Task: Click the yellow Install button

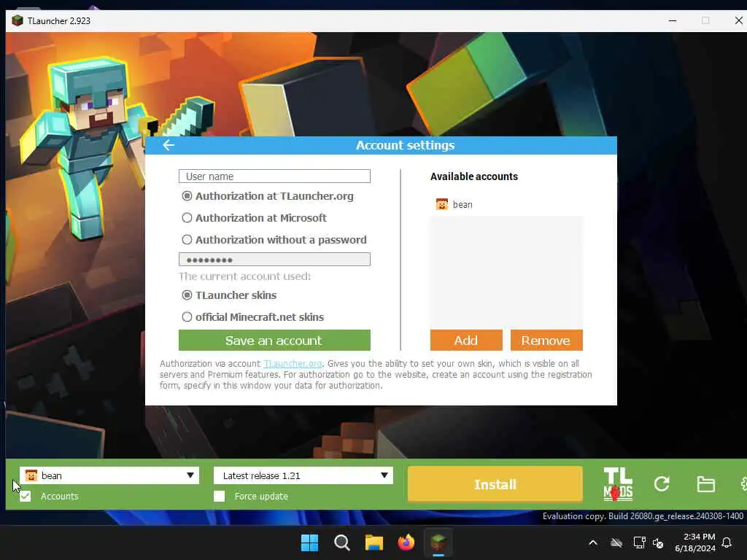Action: [x=495, y=484]
